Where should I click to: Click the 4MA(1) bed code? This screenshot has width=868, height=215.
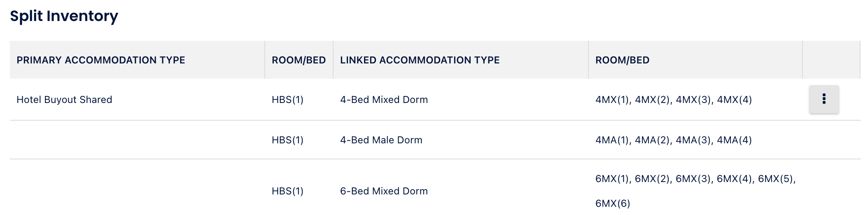click(x=612, y=140)
